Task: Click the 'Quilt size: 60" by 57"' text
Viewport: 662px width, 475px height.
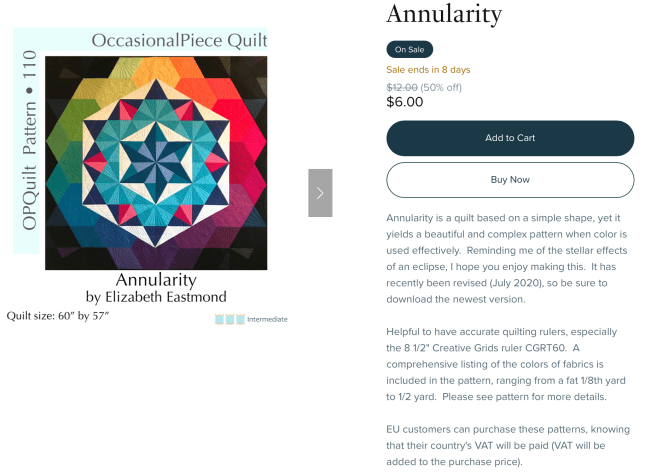Action: pyautogui.click(x=58, y=316)
